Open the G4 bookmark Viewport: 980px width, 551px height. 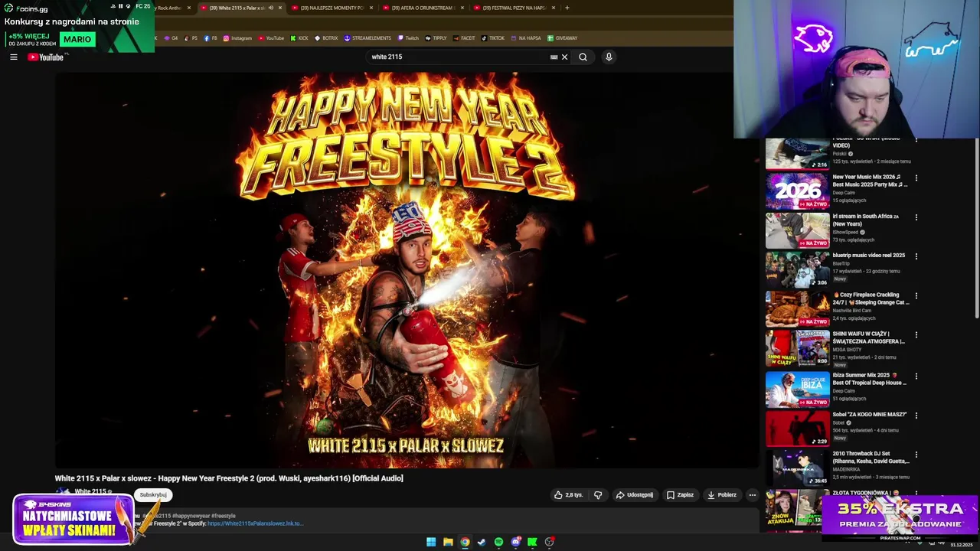click(x=171, y=37)
